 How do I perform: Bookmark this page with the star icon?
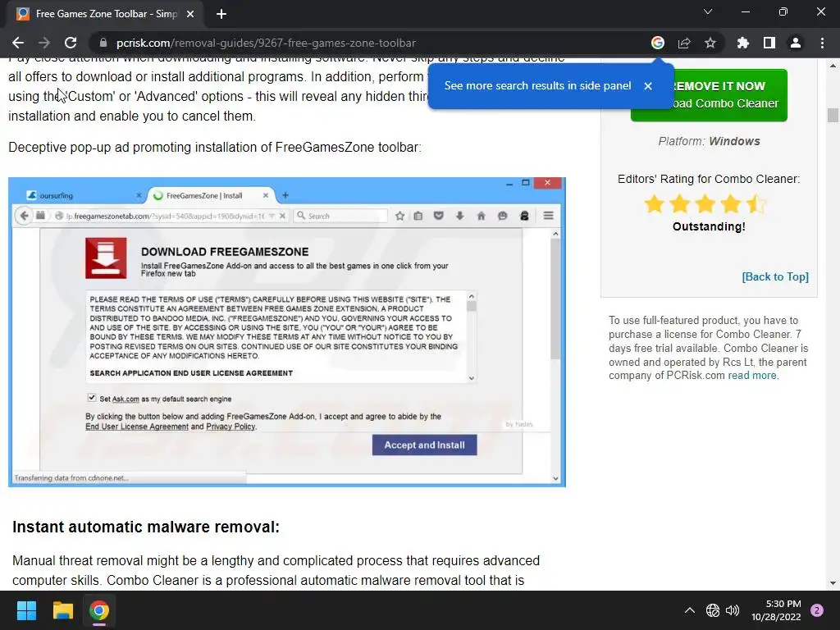710,43
